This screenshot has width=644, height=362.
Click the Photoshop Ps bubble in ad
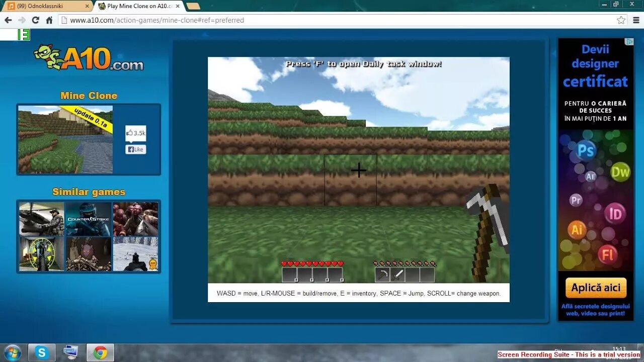[x=586, y=150]
